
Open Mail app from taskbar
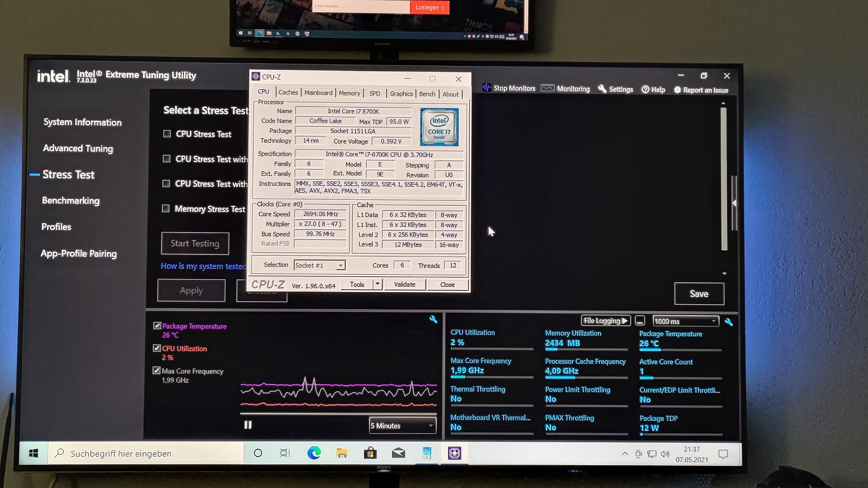398,453
